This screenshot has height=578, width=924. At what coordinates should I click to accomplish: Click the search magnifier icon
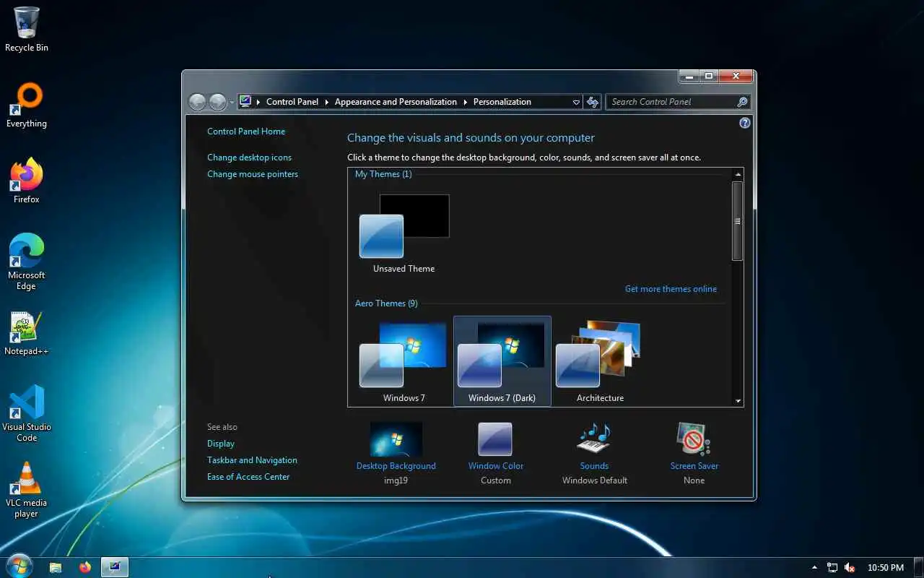(742, 102)
